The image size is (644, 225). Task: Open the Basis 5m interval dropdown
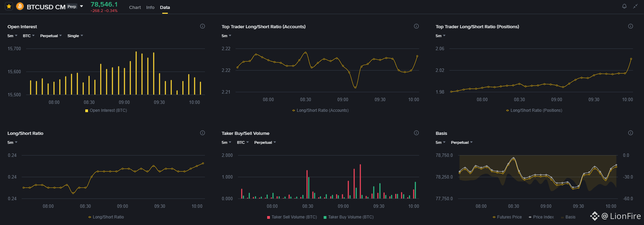click(440, 142)
